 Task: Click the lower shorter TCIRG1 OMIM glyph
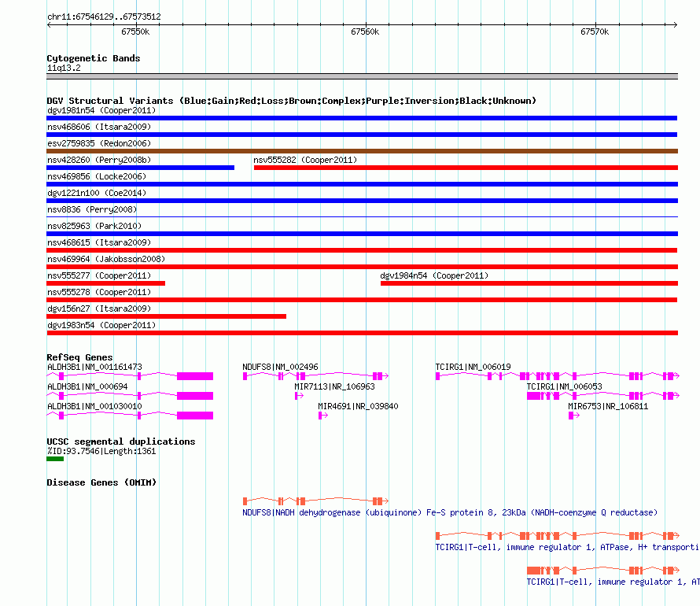[x=603, y=571]
